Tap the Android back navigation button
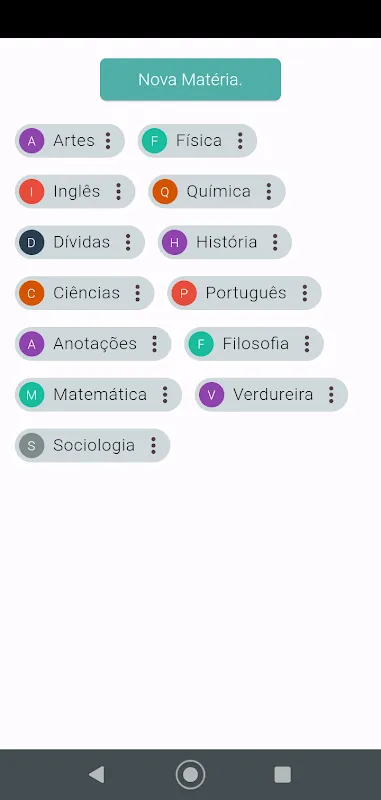 96,774
